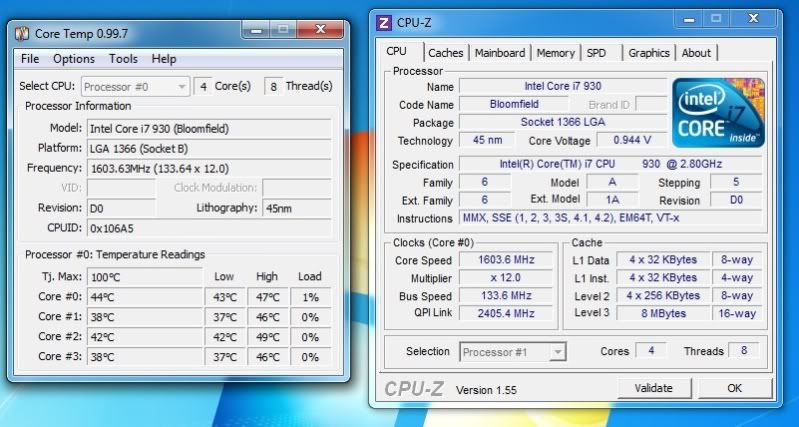Click the Intel Core i7 inside logo
Viewport: 799px width, 427px height.
click(718, 113)
